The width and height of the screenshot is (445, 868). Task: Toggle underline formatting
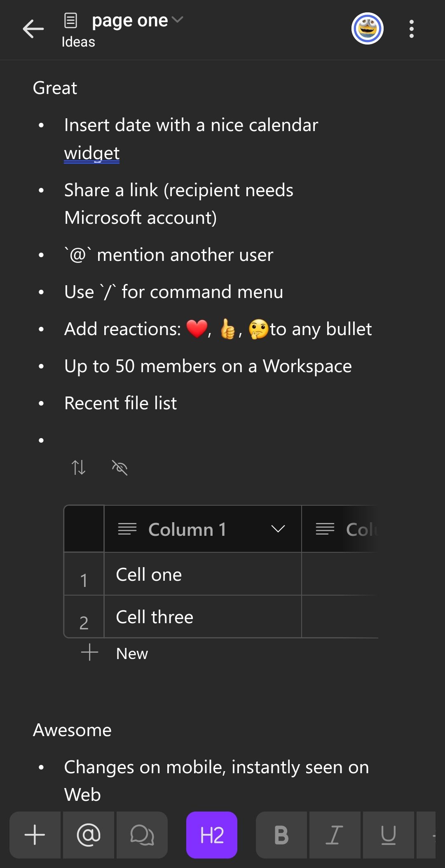tap(389, 835)
